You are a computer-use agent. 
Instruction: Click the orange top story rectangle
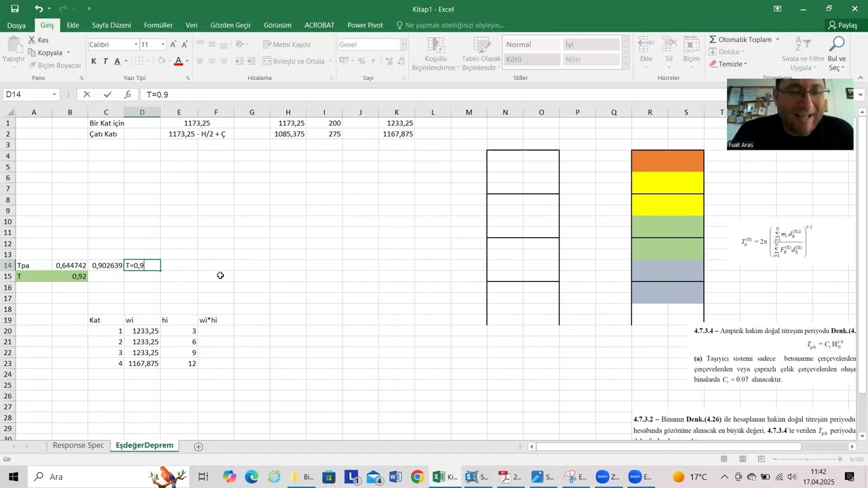pos(667,161)
